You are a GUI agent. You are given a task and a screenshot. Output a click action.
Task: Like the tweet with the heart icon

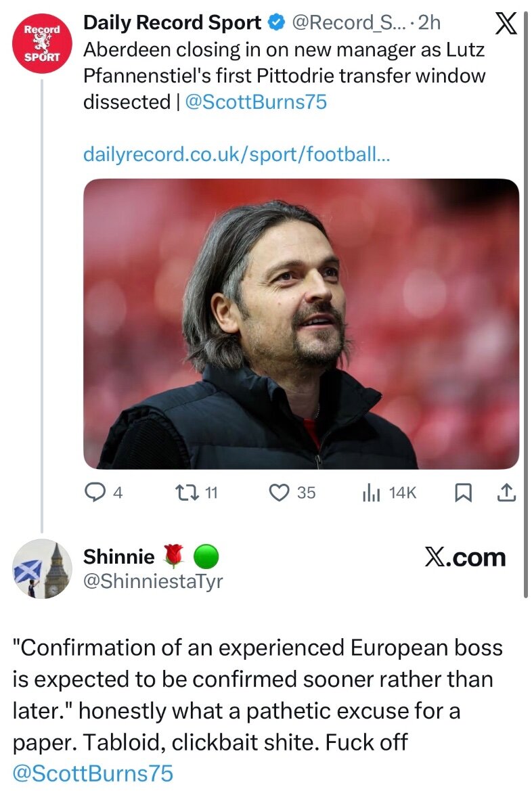click(280, 493)
